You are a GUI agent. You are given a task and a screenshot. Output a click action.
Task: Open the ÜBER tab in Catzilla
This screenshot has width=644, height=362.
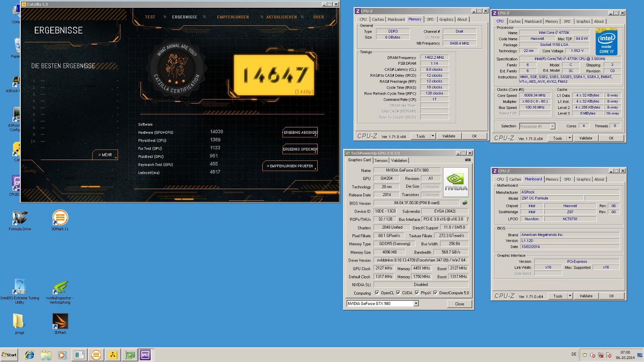319,17
